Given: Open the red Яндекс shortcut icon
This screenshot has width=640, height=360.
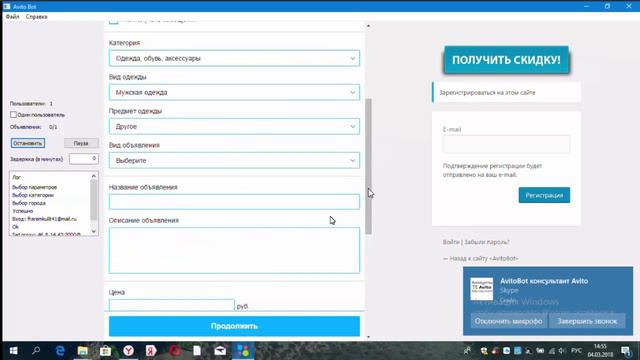Looking at the screenshot, I should click(151, 351).
